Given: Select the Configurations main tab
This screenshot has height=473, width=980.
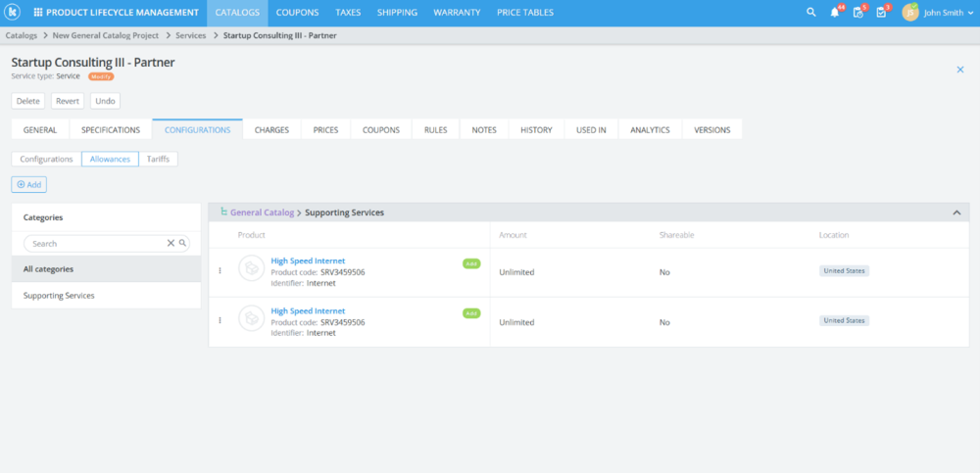Looking at the screenshot, I should 198,130.
